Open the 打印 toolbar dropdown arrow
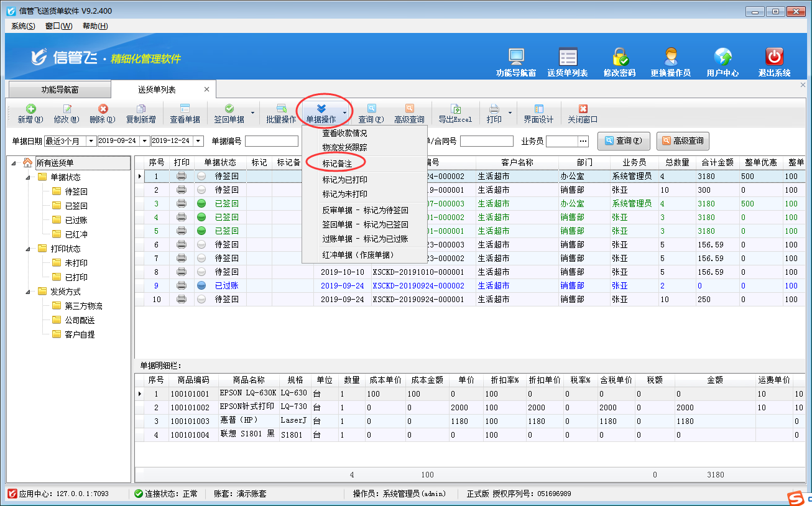Viewport: 812px width, 506px height. click(510, 113)
